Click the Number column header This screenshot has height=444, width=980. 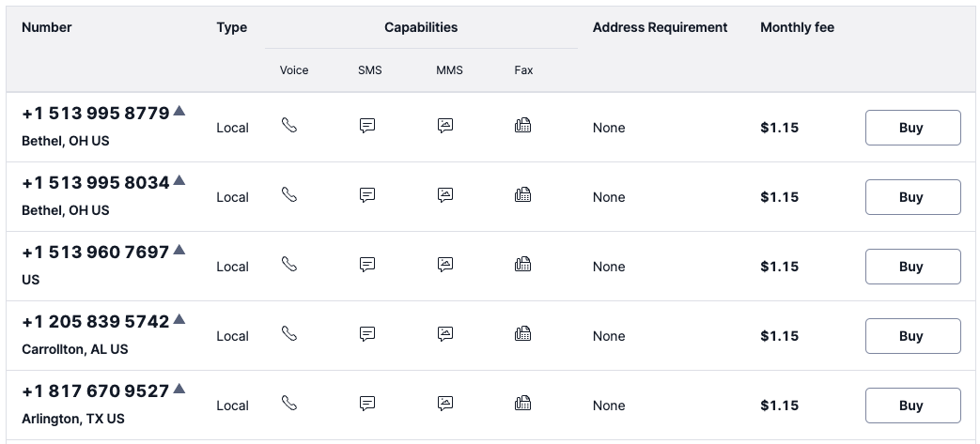pyautogui.click(x=47, y=27)
